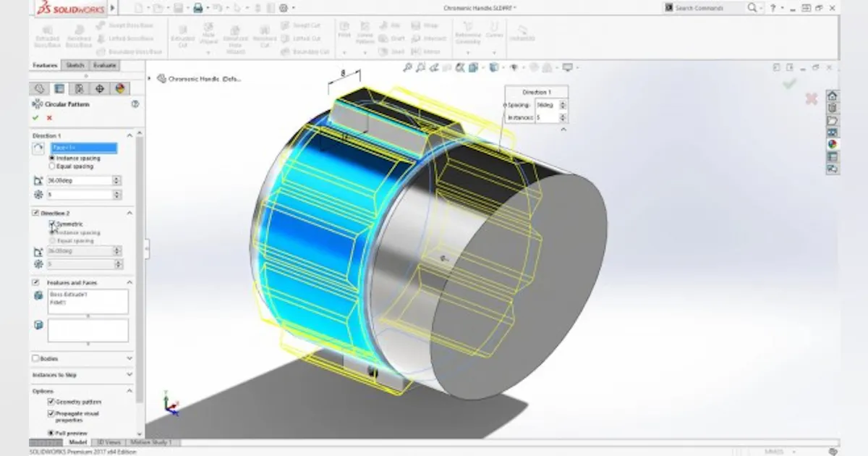
Task: Open the 3D Views tab at the bottom
Action: point(109,442)
